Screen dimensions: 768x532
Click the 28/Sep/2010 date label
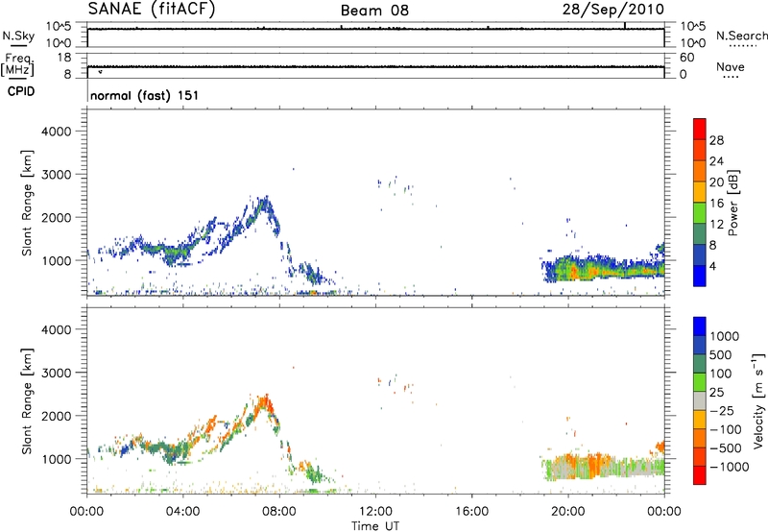click(x=613, y=10)
